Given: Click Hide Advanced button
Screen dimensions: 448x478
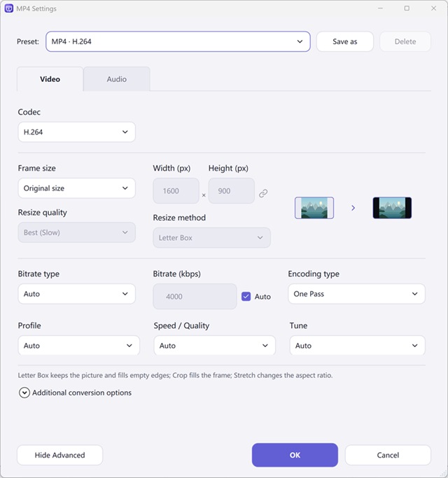Looking at the screenshot, I should tap(59, 455).
